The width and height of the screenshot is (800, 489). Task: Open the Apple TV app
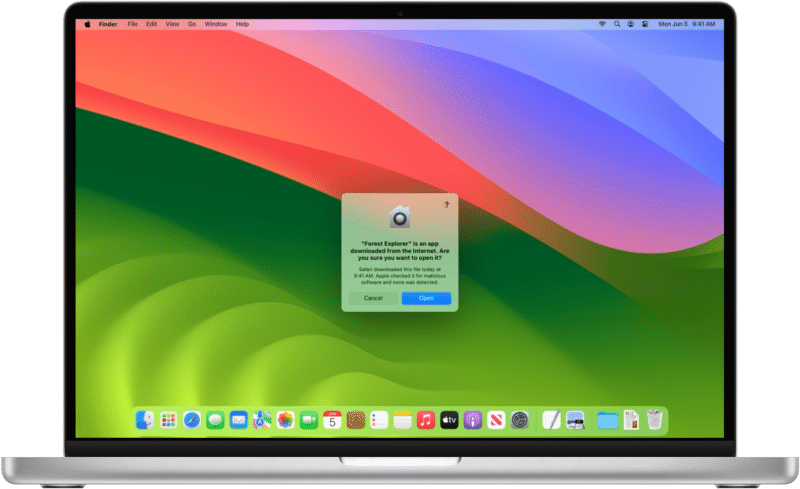pyautogui.click(x=449, y=420)
